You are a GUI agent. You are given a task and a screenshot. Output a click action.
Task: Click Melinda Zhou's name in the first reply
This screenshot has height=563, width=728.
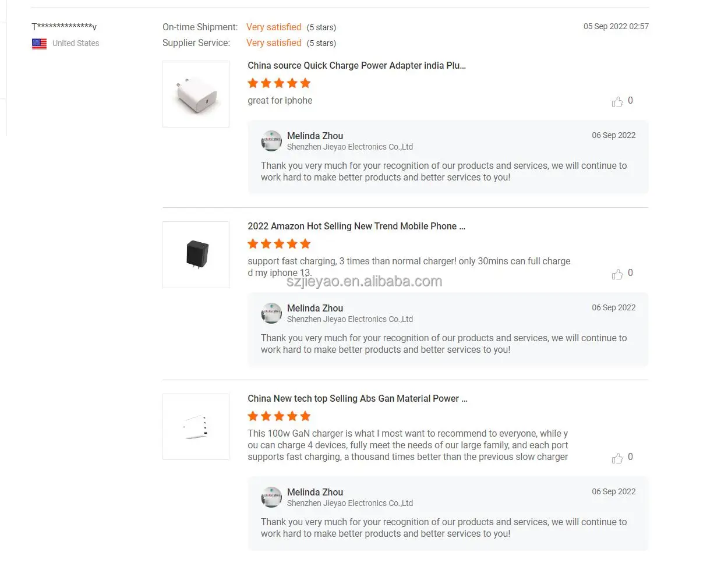tap(314, 136)
